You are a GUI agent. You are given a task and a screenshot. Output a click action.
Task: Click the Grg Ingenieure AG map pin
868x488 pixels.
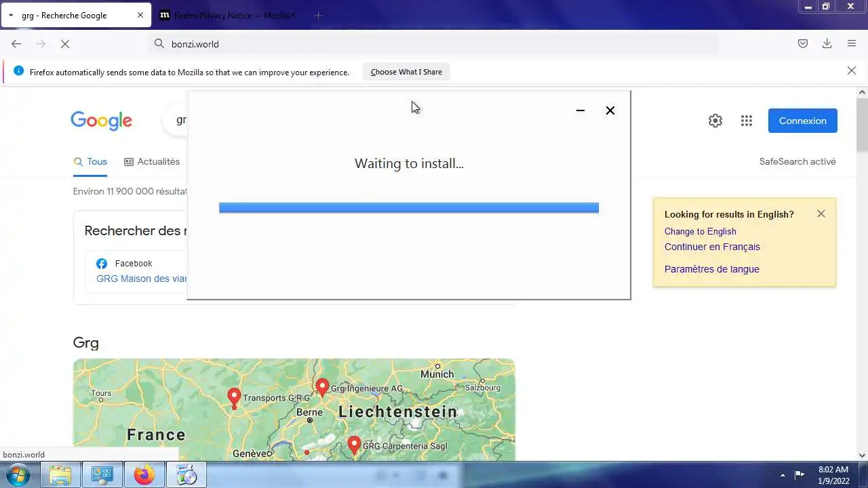322,388
